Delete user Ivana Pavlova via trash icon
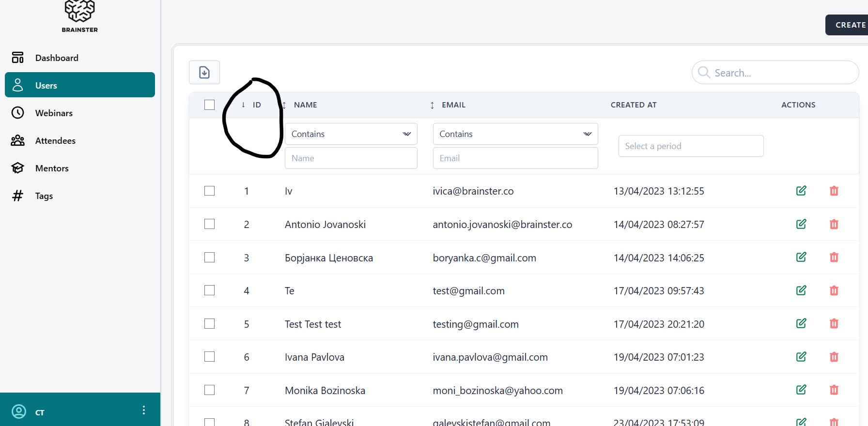This screenshot has height=426, width=868. (834, 357)
